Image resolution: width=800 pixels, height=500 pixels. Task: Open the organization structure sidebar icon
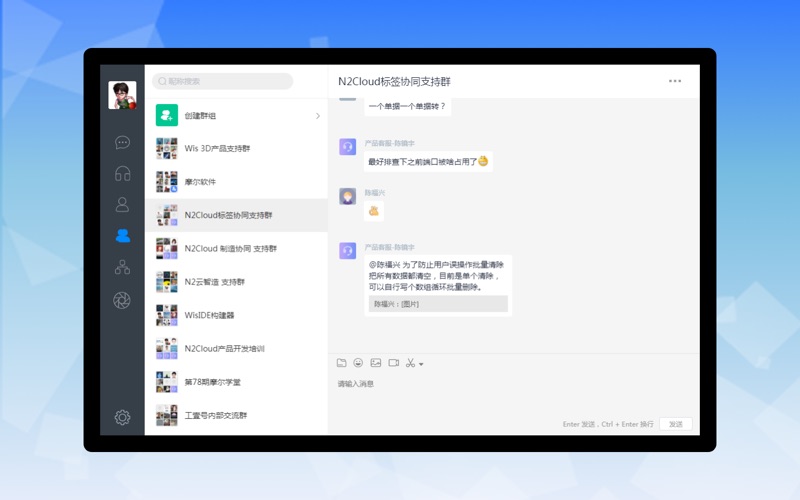pyautogui.click(x=122, y=267)
